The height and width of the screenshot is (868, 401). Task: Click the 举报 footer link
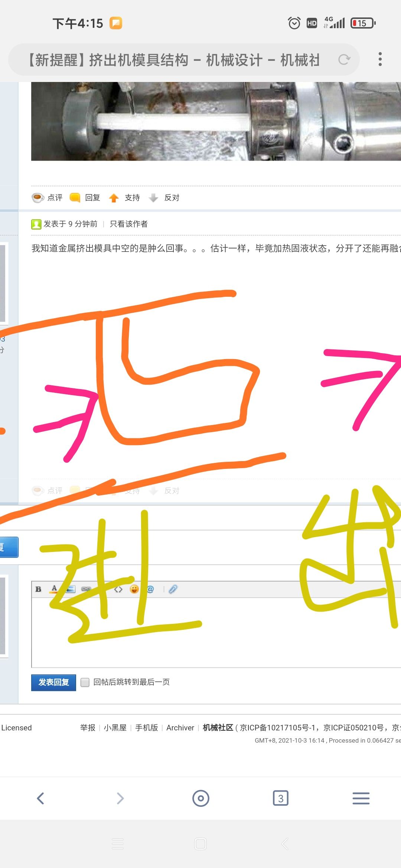pos(88,728)
